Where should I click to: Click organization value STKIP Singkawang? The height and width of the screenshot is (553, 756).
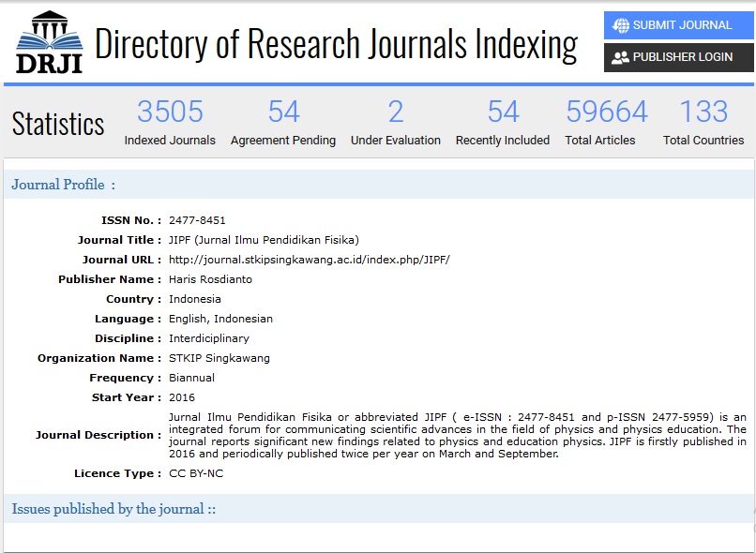pos(219,358)
